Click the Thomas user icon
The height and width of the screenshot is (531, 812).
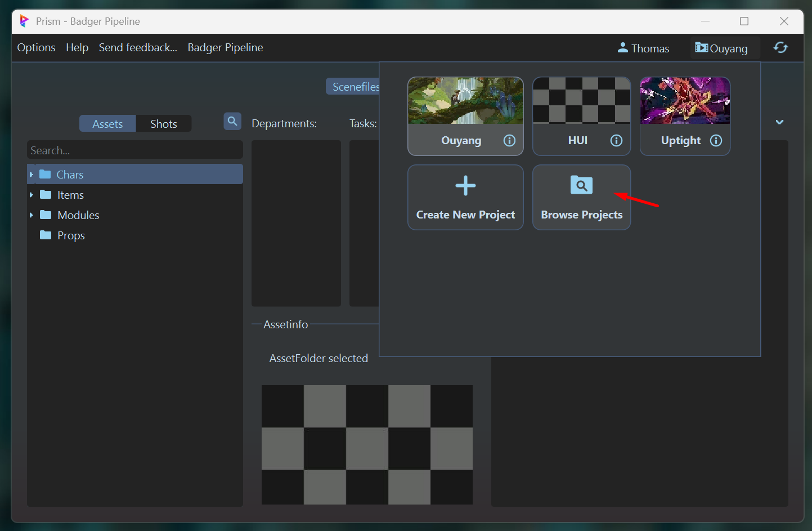tap(623, 48)
